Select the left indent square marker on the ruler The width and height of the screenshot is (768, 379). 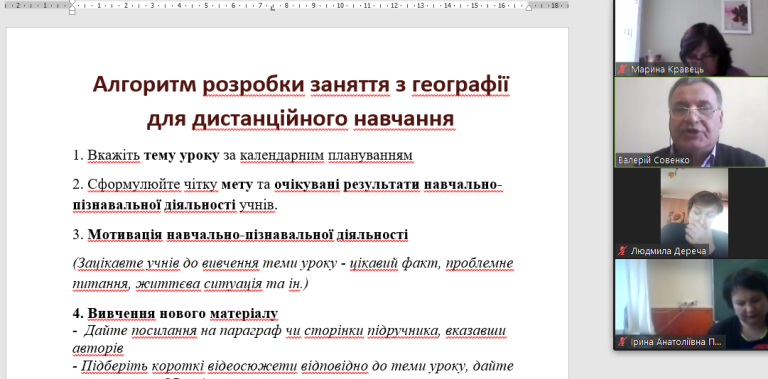72,12
